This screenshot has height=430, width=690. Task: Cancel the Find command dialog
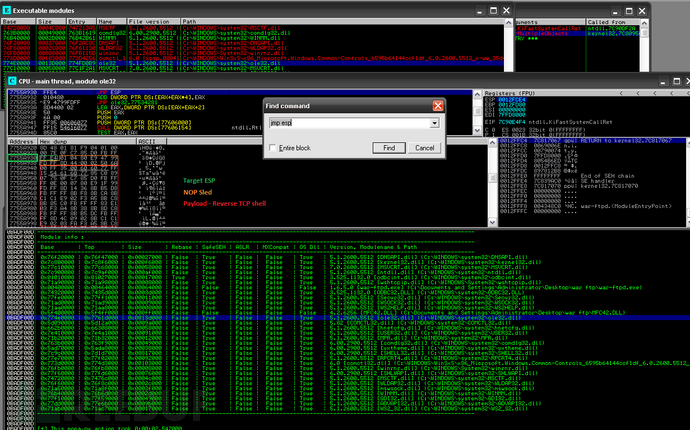coord(423,147)
